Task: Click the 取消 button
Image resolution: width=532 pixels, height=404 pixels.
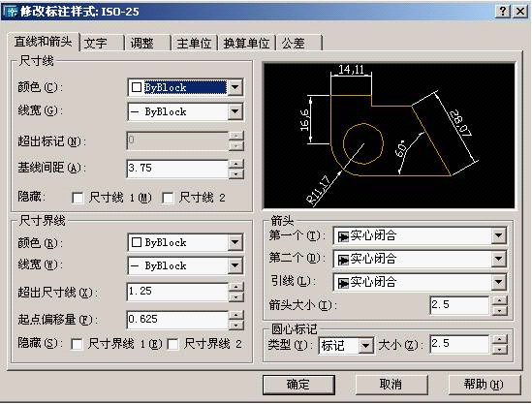Action: pyautogui.click(x=391, y=385)
